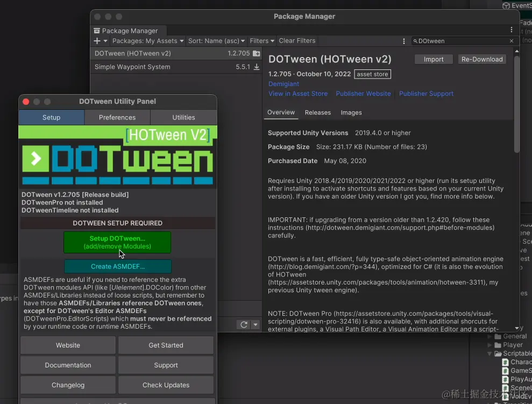Click the Get Started button
This screenshot has height=404, width=532.
coord(166,345)
